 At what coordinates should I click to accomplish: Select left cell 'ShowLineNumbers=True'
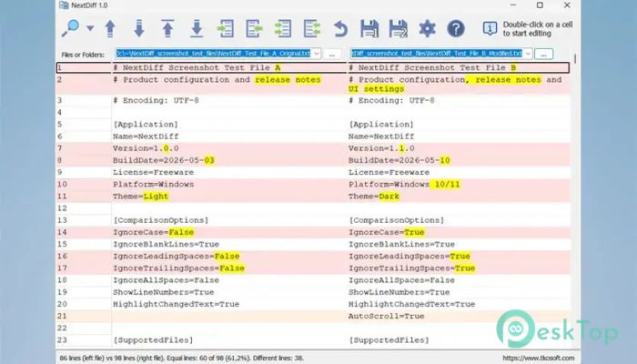click(x=228, y=292)
